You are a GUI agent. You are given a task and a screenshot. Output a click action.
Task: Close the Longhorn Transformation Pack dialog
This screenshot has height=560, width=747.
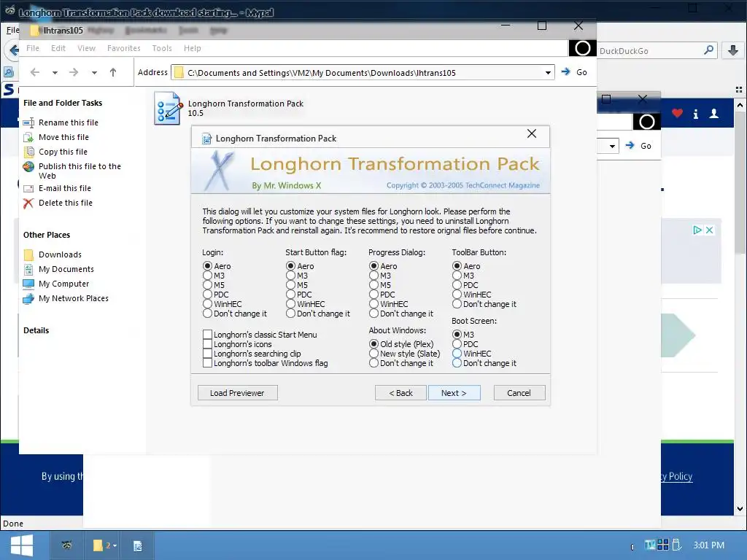click(532, 134)
